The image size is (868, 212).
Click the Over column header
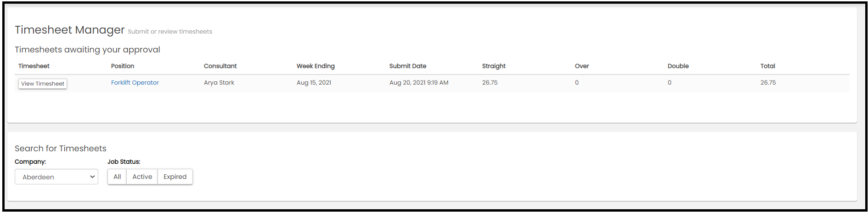pyautogui.click(x=582, y=66)
